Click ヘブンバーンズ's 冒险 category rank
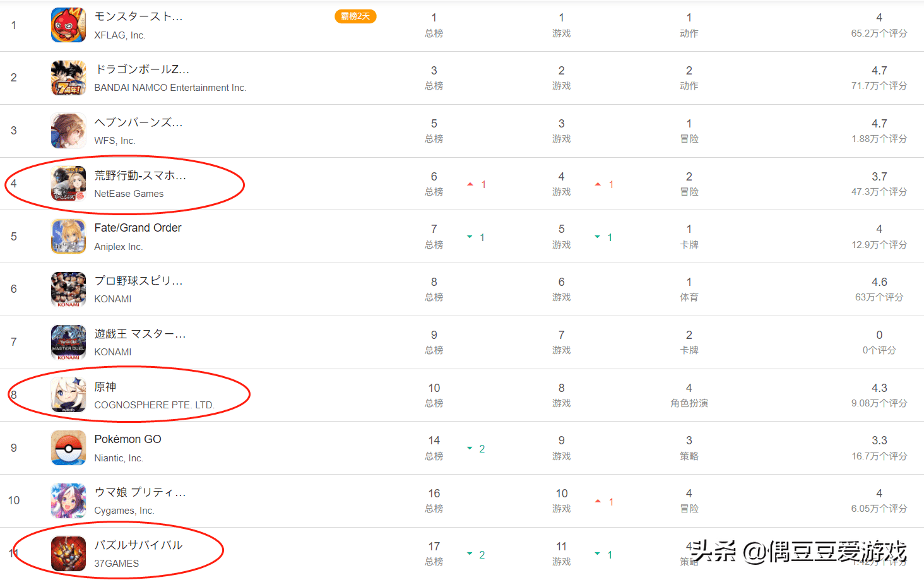This screenshot has height=580, width=924. (689, 131)
